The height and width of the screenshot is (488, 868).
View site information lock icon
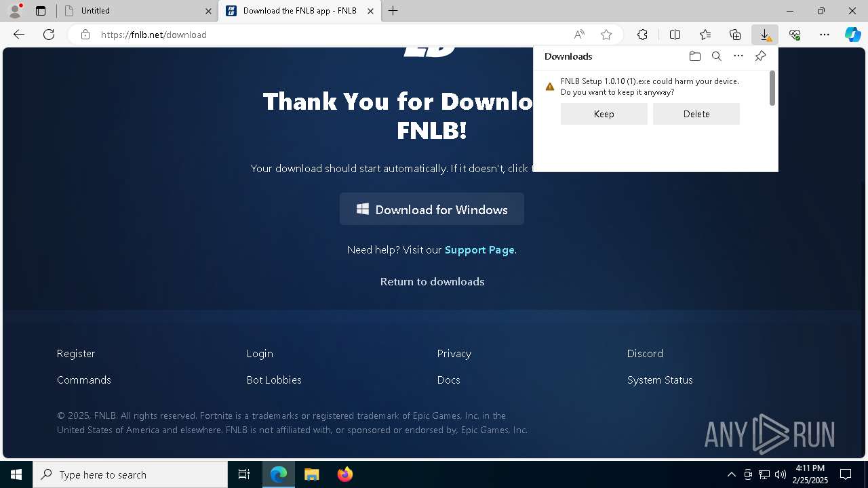[x=85, y=35]
